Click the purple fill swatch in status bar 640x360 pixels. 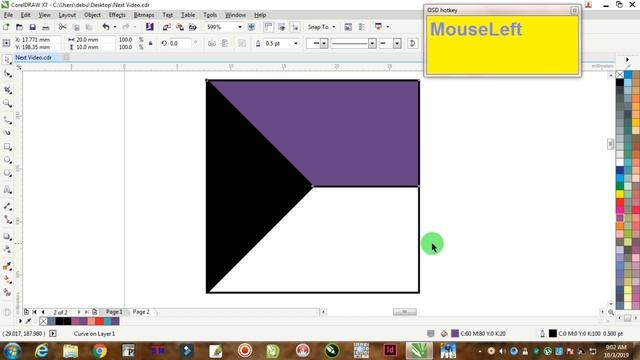pyautogui.click(x=455, y=333)
